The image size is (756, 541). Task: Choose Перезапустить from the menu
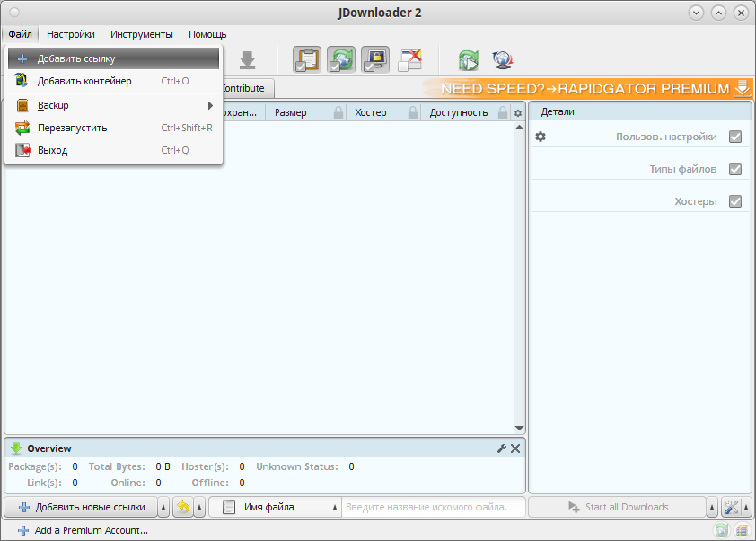(114, 128)
